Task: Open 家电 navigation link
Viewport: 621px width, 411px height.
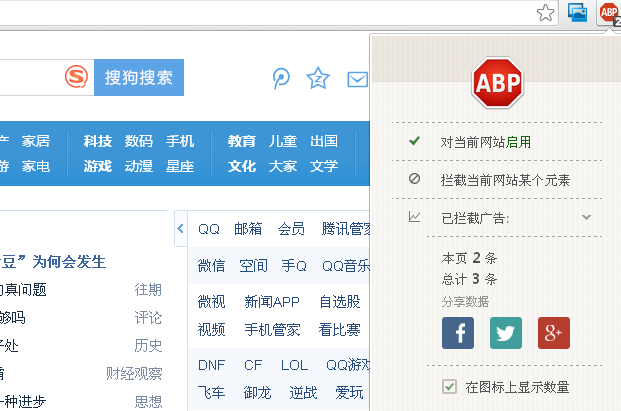Action: coord(36,166)
